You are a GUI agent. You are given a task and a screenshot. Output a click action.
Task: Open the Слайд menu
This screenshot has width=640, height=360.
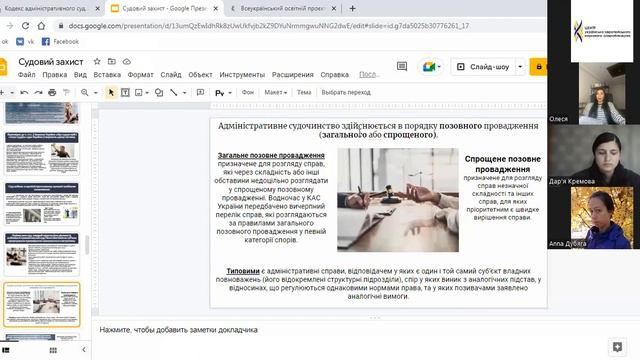[x=171, y=75]
